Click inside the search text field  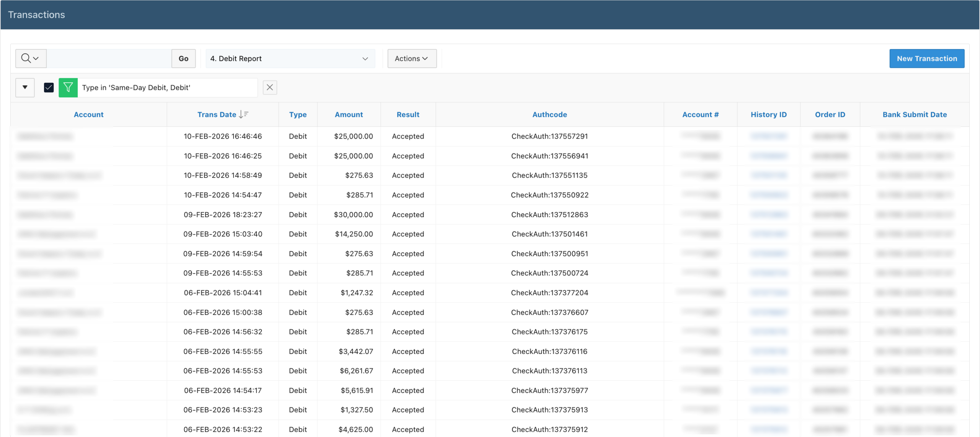point(109,59)
